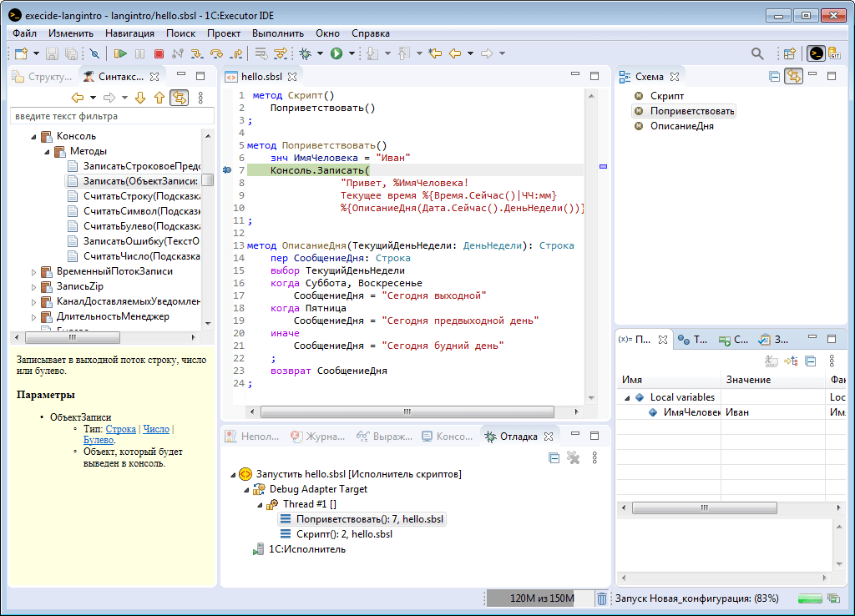Screen dimensions: 855x616
Task: Click the Last Edit Location icon
Action: pyautogui.click(x=435, y=53)
